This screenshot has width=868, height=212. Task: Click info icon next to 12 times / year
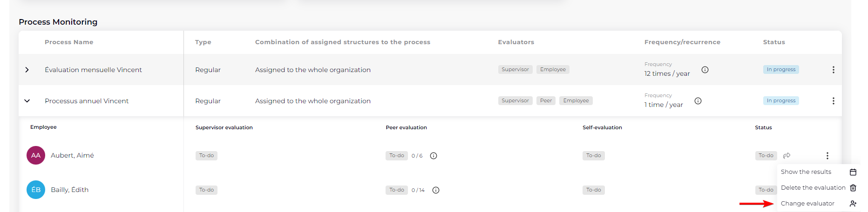pos(705,70)
